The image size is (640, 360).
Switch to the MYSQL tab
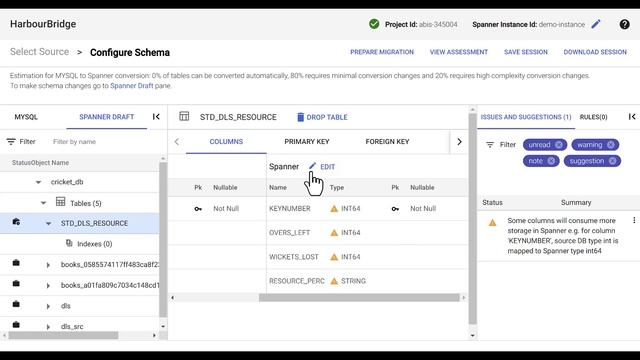tap(26, 117)
